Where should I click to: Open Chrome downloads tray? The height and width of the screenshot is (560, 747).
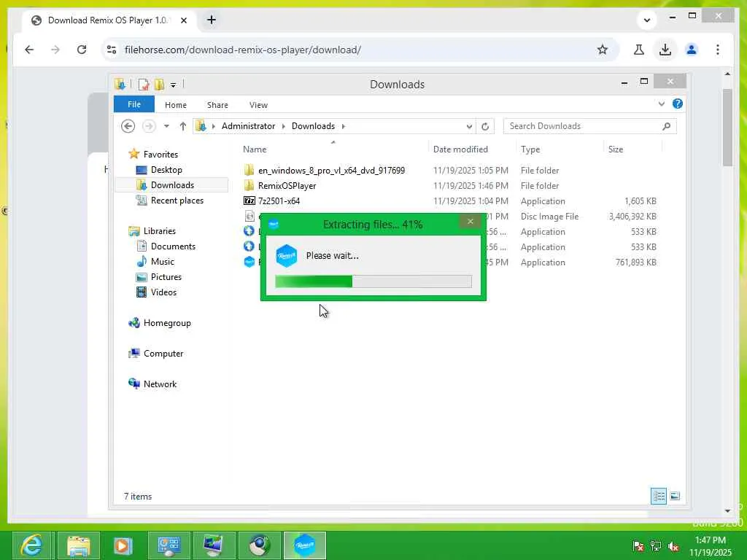coord(665,50)
